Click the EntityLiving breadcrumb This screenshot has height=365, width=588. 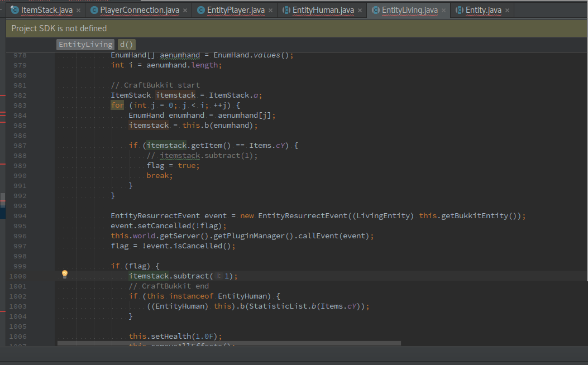[85, 45]
